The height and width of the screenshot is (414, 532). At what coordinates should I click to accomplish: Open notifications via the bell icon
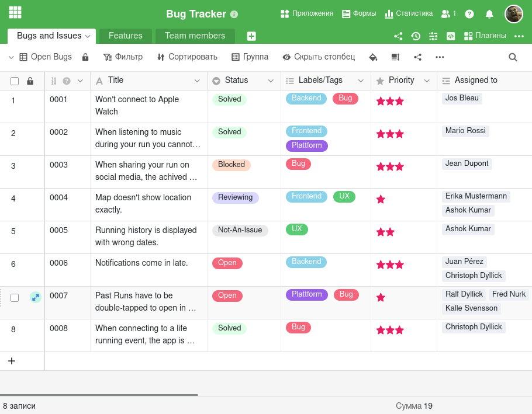pyautogui.click(x=489, y=13)
